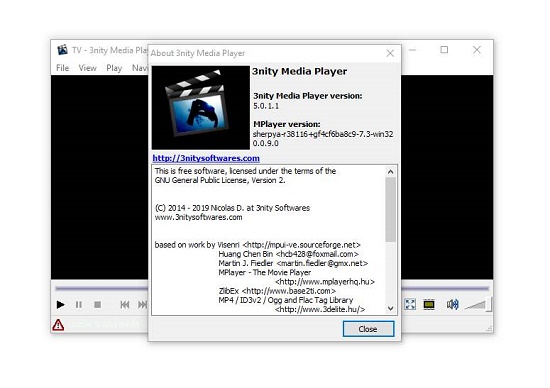The image size is (550, 388).
Task: Stop playback with the Stop button
Action: click(98, 305)
